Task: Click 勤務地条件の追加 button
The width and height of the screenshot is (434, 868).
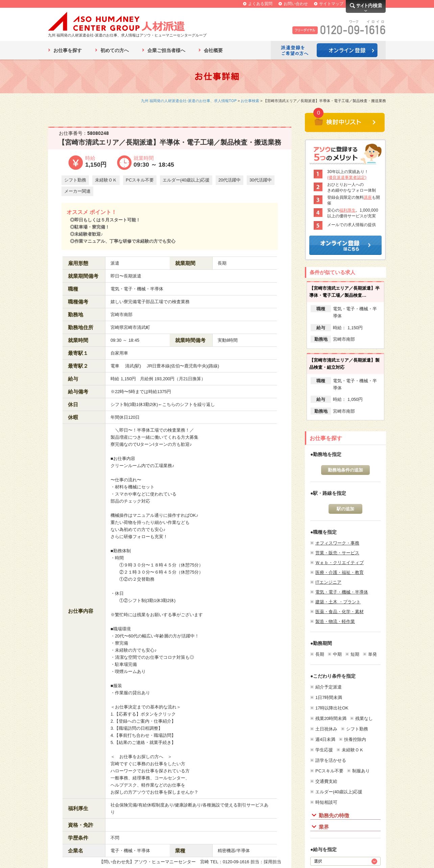Action: [x=345, y=470]
